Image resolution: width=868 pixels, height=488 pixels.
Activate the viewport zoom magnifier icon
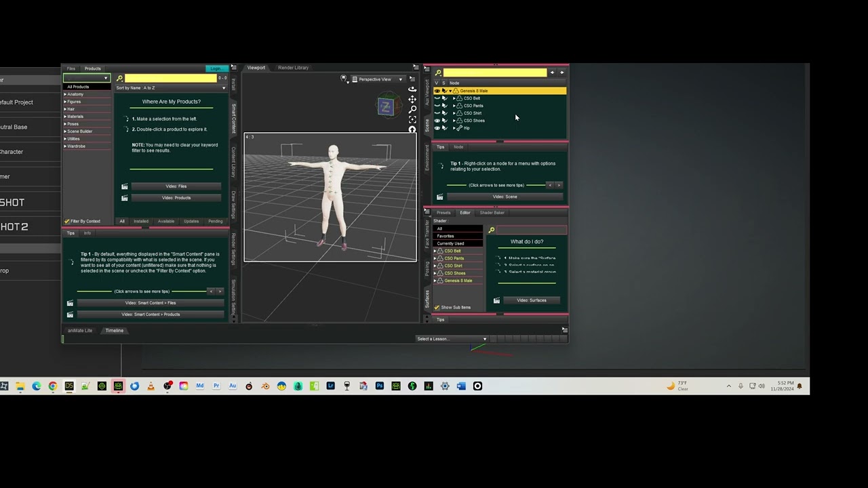click(x=412, y=110)
